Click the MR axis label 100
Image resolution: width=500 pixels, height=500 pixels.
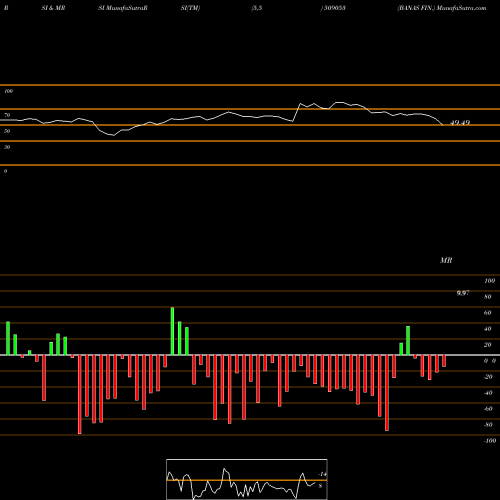(x=489, y=281)
